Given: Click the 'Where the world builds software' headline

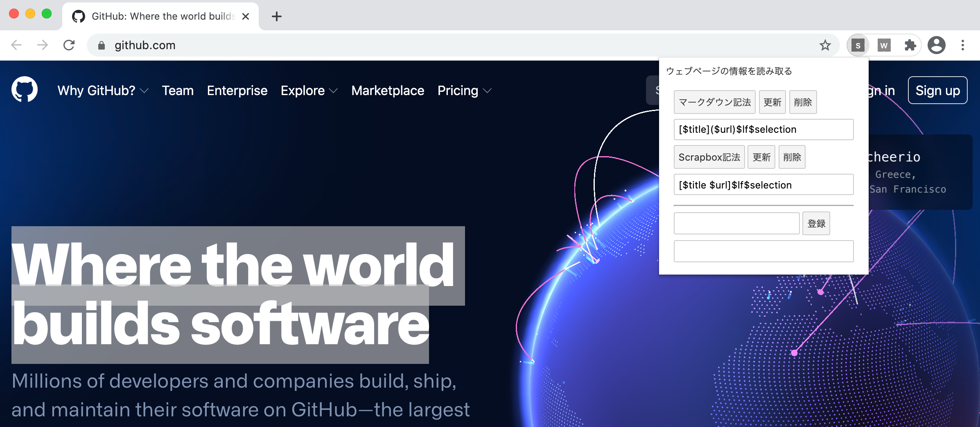Looking at the screenshot, I should coord(233,294).
